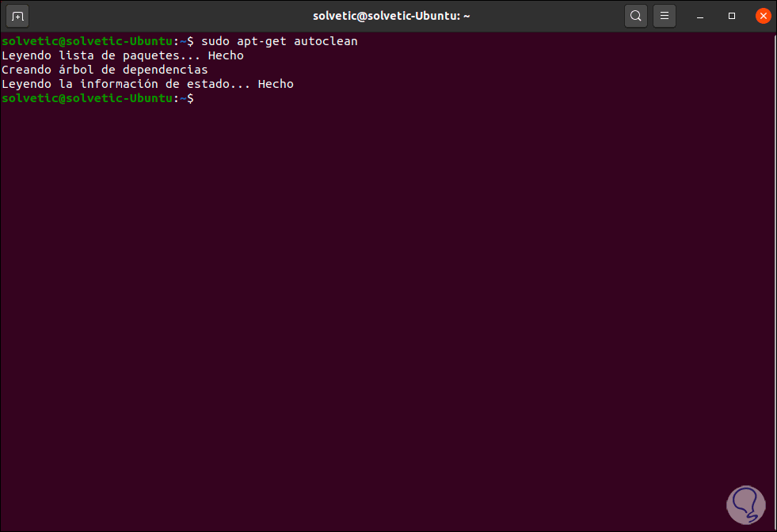Image resolution: width=777 pixels, height=532 pixels.
Task: Click 'Leyendo la información de estado... Hecho' line
Action: coord(147,84)
